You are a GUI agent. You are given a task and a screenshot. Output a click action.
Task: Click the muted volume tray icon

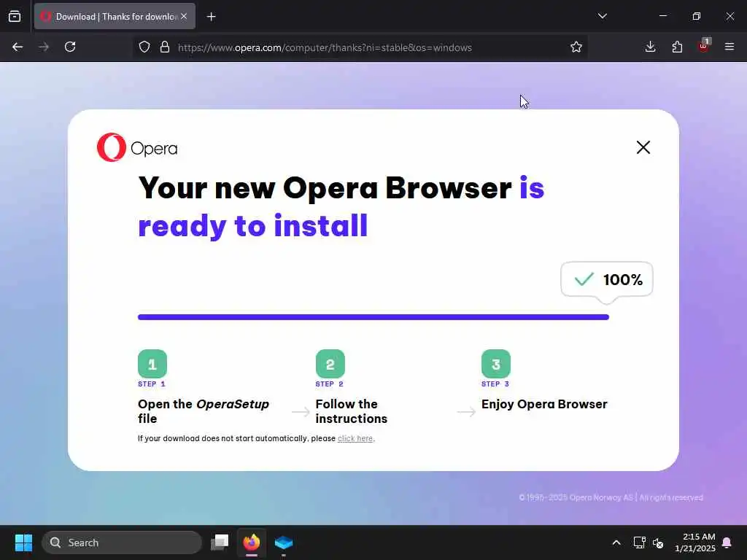[x=658, y=542]
